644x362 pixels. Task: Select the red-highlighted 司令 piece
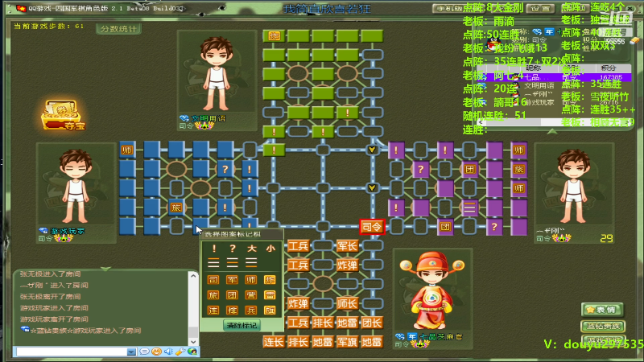(x=372, y=227)
